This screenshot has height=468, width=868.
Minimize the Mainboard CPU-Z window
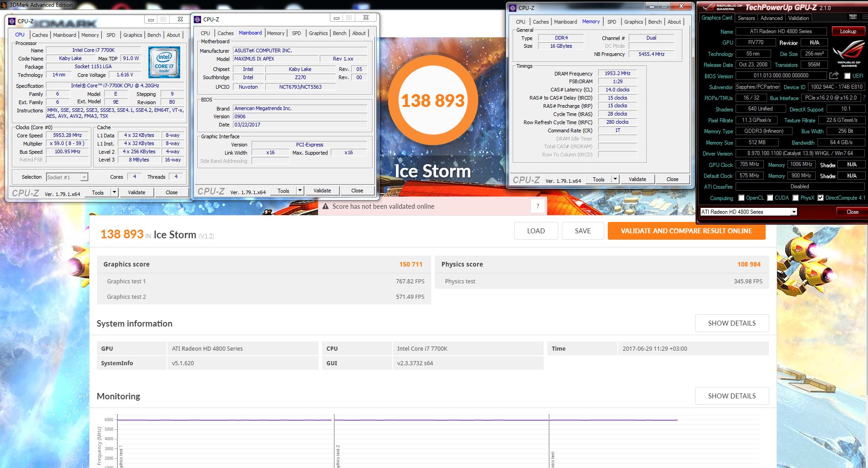point(337,18)
